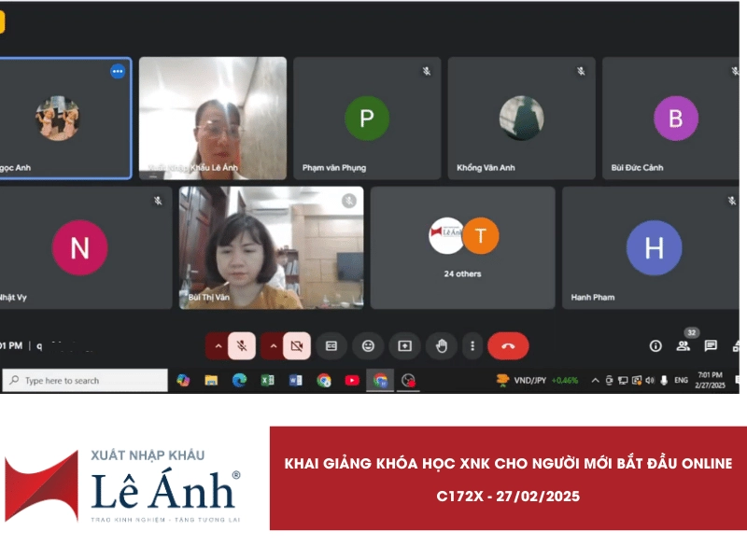Turn on the camera in meeting controls
This screenshot has width=747, height=560.
(x=297, y=346)
